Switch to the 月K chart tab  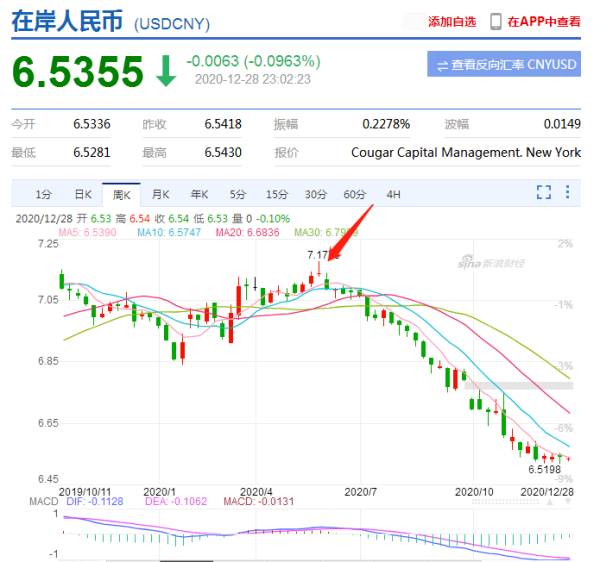pyautogui.click(x=160, y=194)
